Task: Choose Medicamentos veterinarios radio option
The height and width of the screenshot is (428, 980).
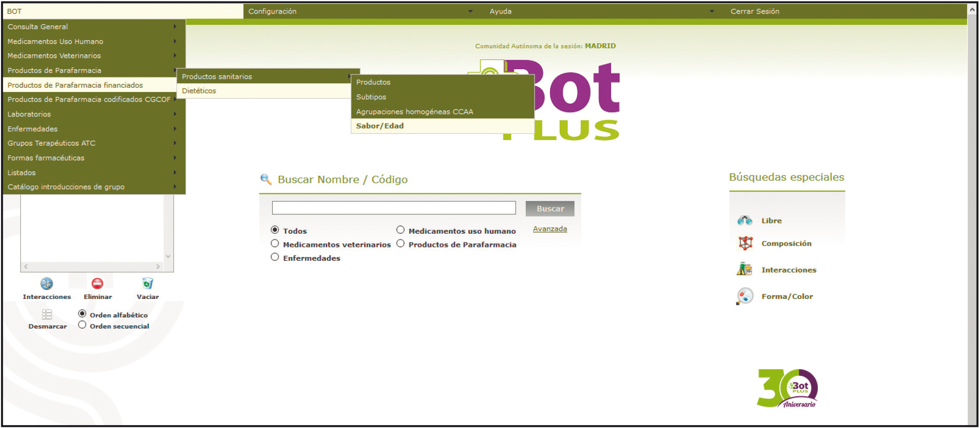Action: pyautogui.click(x=275, y=243)
